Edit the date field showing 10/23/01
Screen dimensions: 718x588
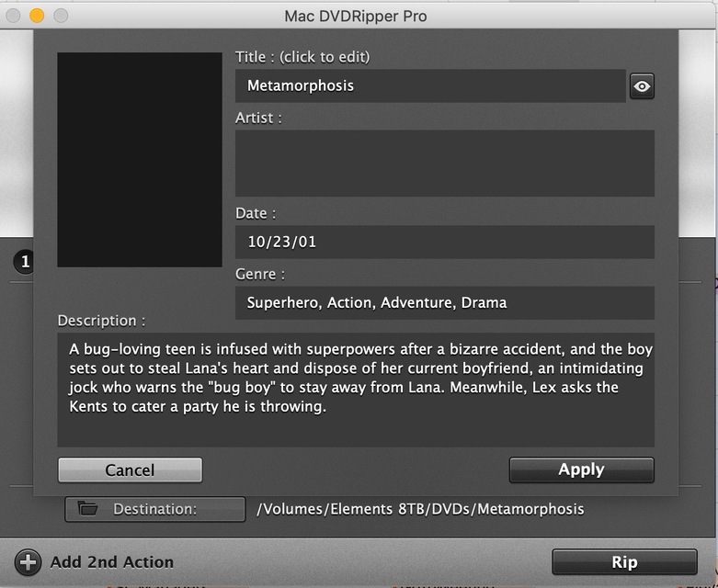(445, 242)
